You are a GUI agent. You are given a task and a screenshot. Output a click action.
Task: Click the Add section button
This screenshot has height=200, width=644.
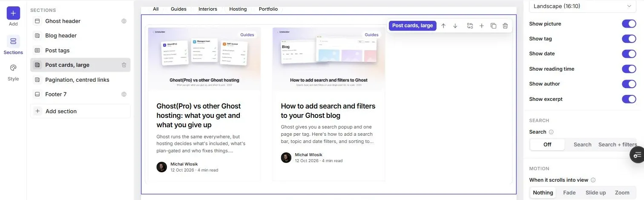(80, 111)
